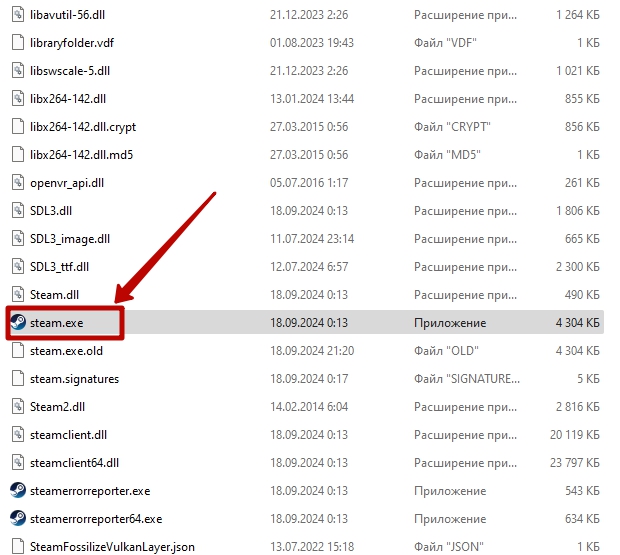The width and height of the screenshot is (620, 555).
Task: Click the openvr_api.dll file icon
Action: pyautogui.click(x=18, y=183)
